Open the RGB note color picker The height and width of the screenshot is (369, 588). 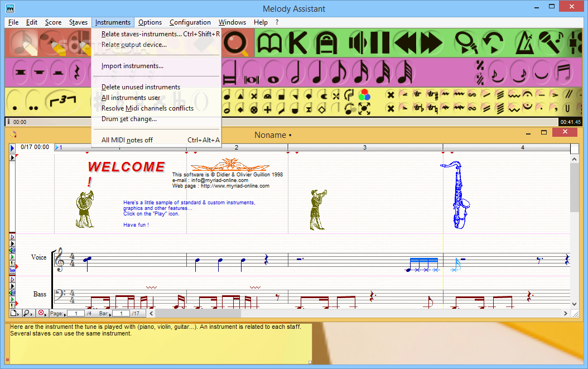[x=364, y=94]
